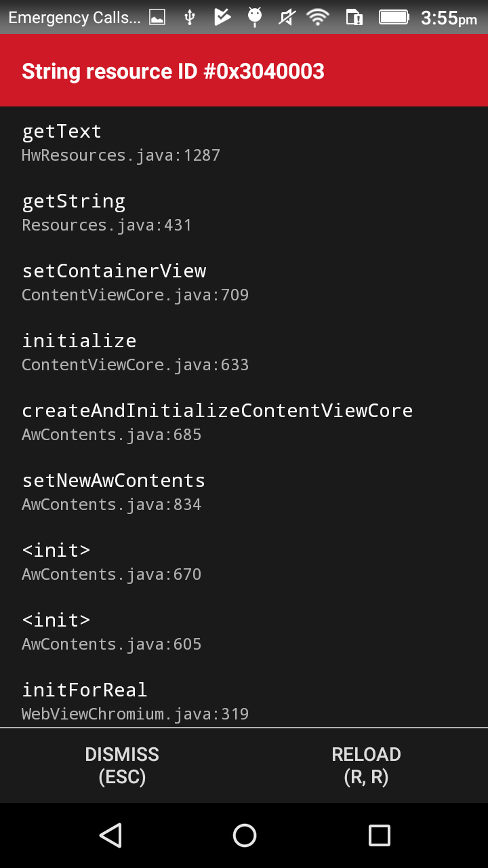Screen dimensions: 488x868
Task: Select the getText stack frame
Action: pyautogui.click(x=244, y=142)
